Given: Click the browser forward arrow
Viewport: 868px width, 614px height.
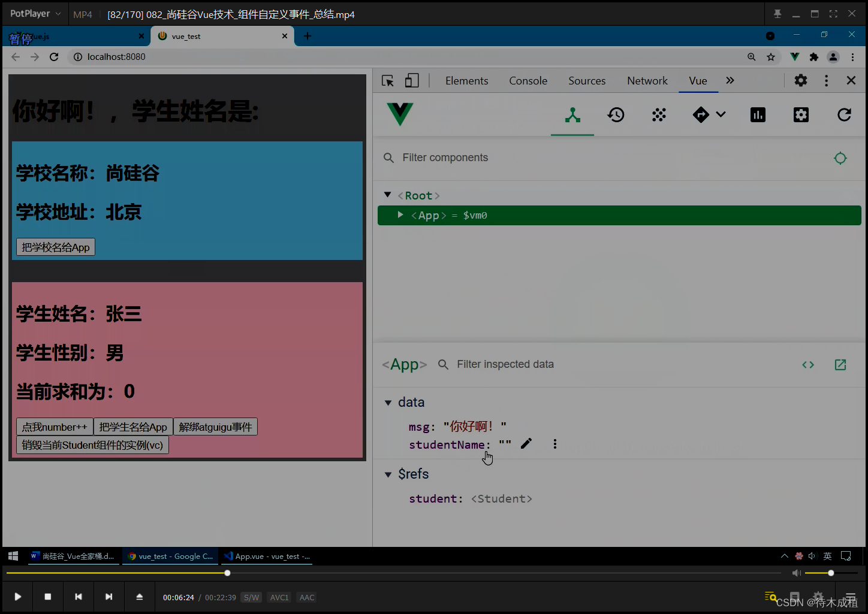Looking at the screenshot, I should 35,57.
